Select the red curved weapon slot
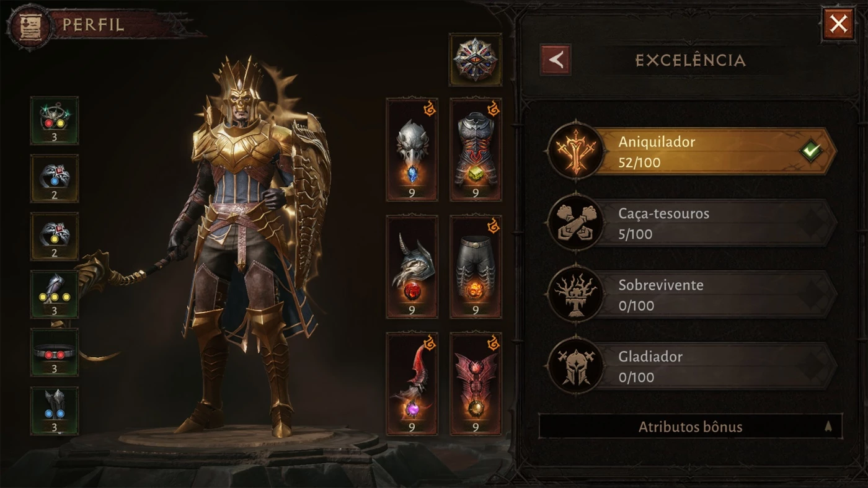 [x=412, y=384]
